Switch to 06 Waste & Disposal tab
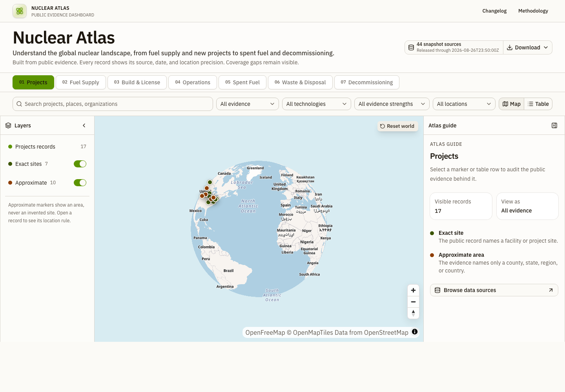Viewport: 565px width, 392px height. point(300,82)
